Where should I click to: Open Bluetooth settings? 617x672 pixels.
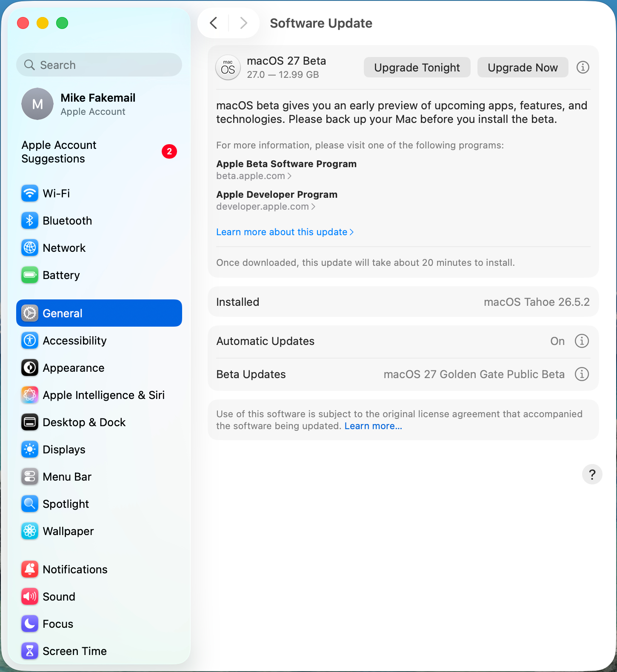click(x=99, y=221)
